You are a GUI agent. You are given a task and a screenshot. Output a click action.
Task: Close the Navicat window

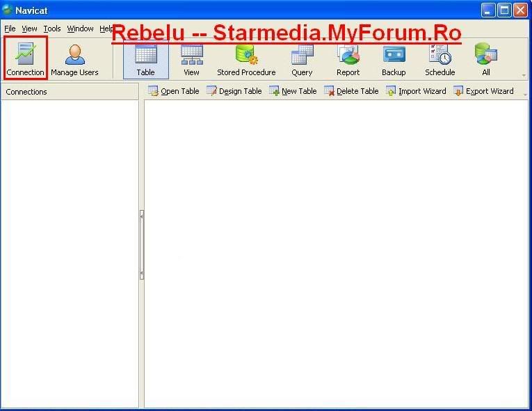click(520, 10)
